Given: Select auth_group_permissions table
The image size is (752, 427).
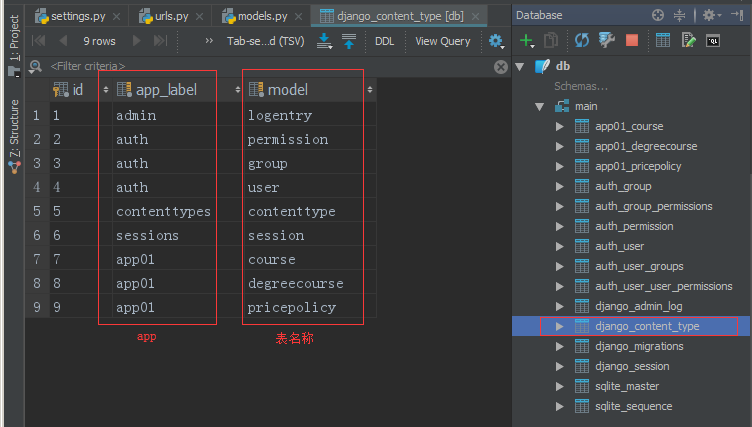Looking at the screenshot, I should point(654,206).
